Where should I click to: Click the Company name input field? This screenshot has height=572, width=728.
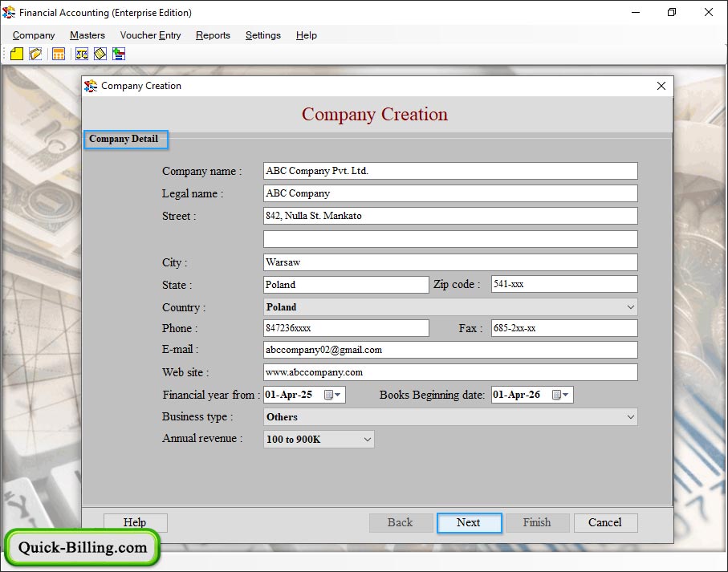[450, 171]
